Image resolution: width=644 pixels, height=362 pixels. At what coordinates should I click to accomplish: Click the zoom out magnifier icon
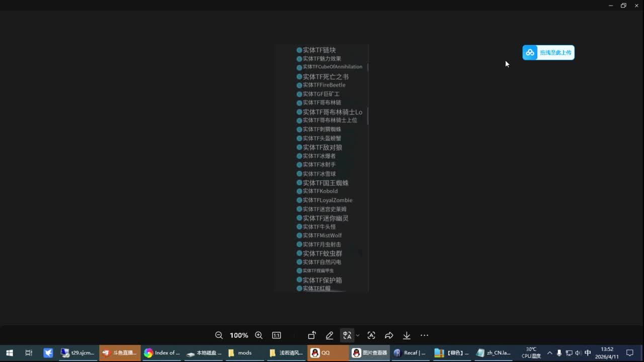(219, 335)
